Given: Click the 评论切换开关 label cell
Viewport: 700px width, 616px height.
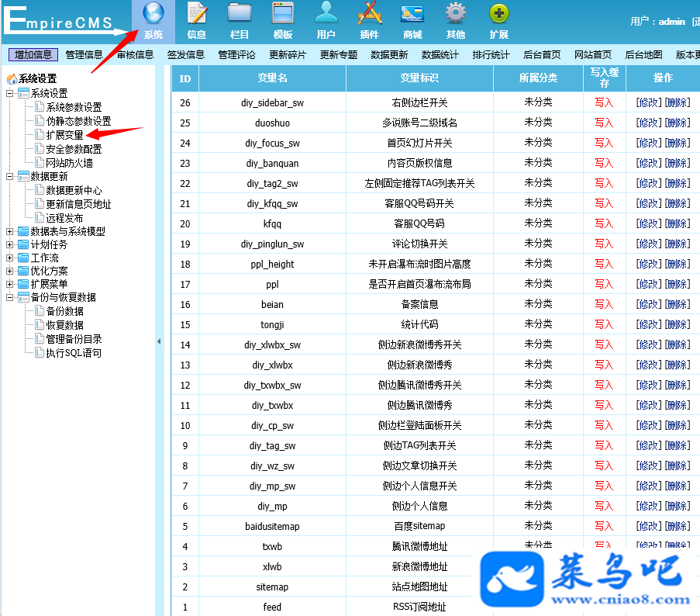Looking at the screenshot, I should 419,244.
